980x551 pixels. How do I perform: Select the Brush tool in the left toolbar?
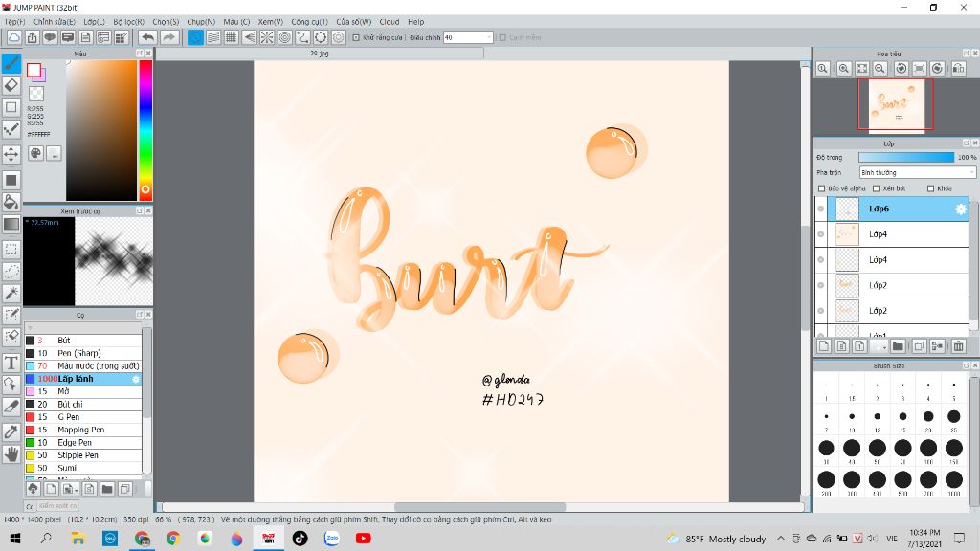coord(11,63)
